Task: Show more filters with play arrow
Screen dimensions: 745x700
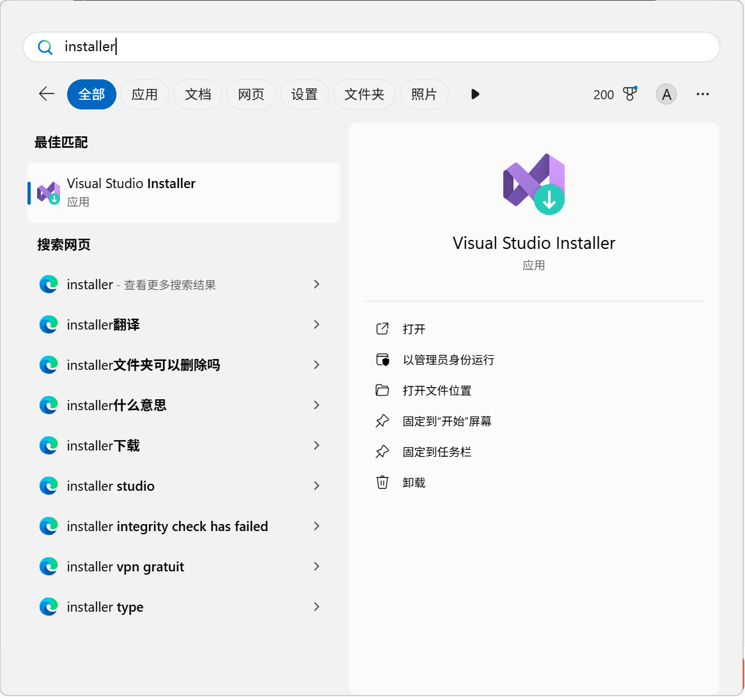Action: (x=475, y=94)
